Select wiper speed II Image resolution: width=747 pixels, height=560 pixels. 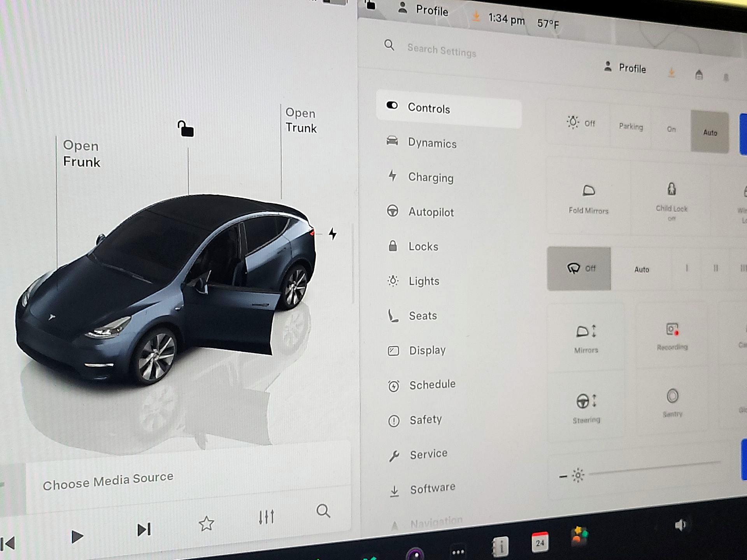(x=715, y=268)
